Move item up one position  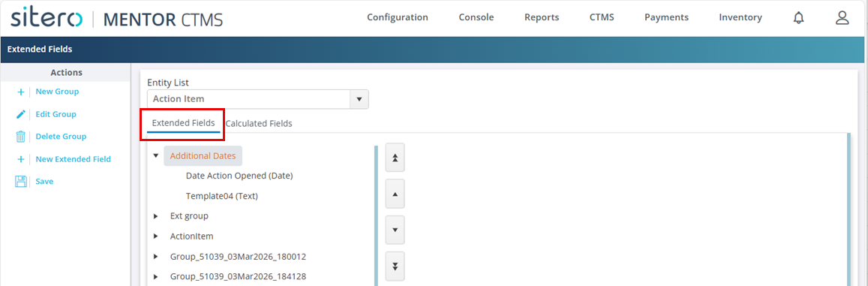tap(395, 194)
